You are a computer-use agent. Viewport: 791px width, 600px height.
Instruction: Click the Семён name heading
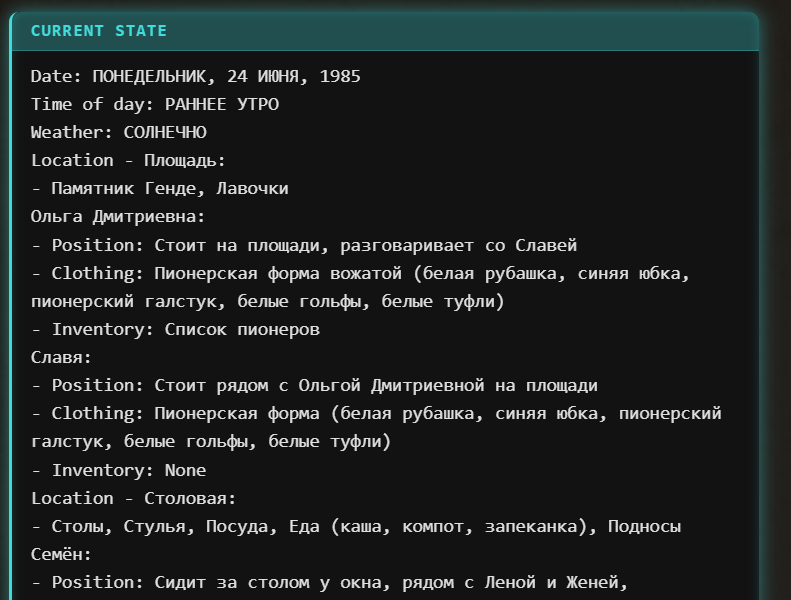(61, 555)
